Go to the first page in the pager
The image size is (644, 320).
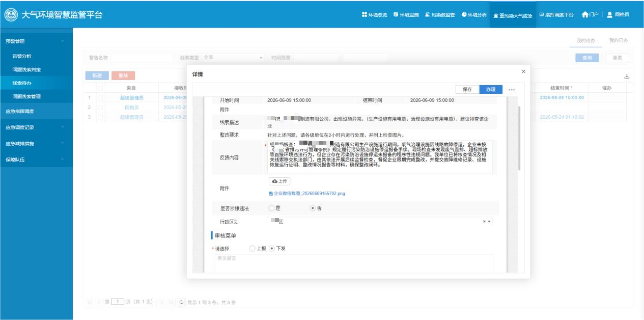point(91,303)
